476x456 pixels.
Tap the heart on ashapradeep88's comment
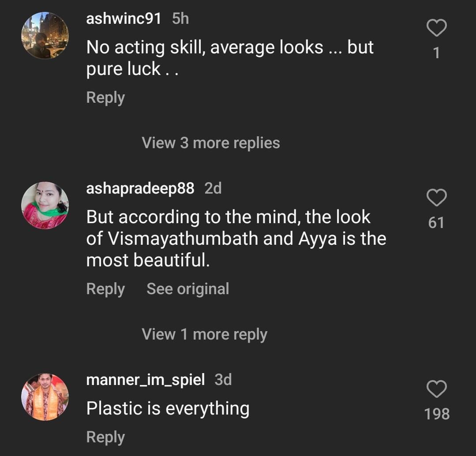coord(437,198)
